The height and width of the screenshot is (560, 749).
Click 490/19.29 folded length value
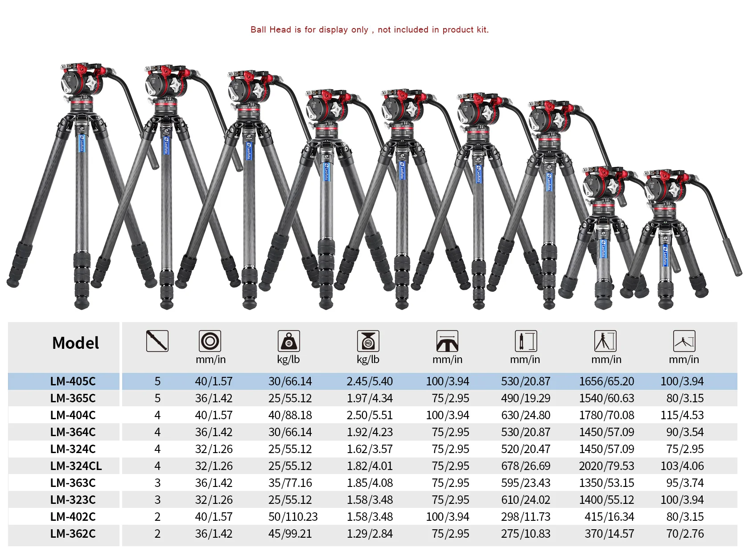pyautogui.click(x=526, y=398)
